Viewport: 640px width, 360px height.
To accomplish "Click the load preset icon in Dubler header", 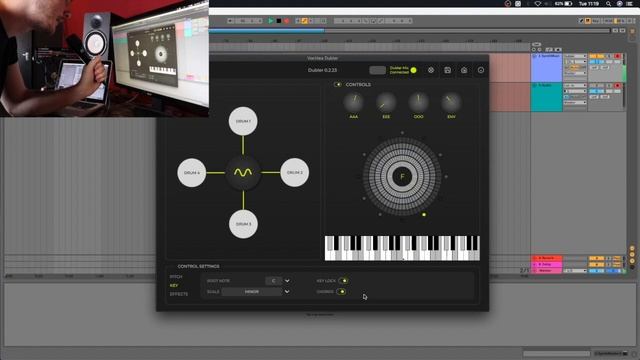I will point(464,70).
